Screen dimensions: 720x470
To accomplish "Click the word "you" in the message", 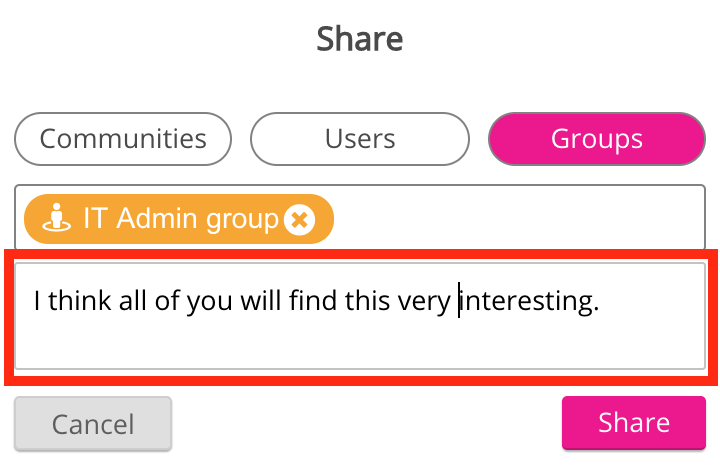I will [209, 300].
